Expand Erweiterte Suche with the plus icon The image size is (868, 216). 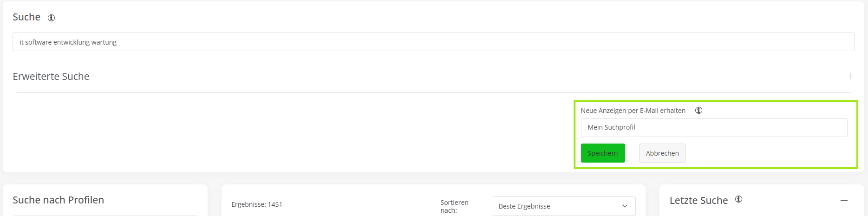850,76
